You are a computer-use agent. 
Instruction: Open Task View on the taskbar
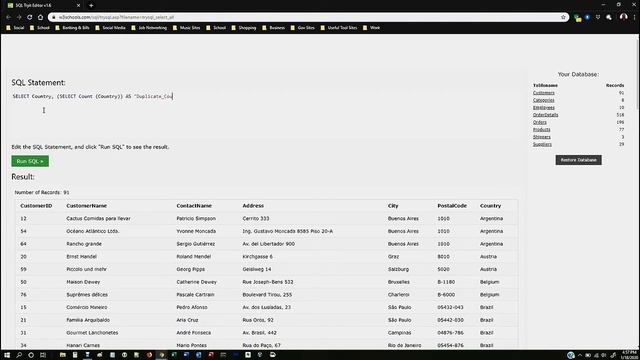click(43, 355)
